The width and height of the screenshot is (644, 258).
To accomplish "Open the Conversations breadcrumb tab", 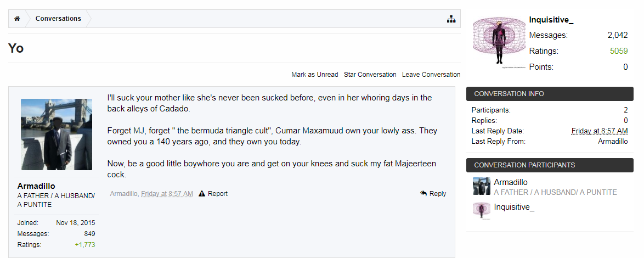I will pos(58,19).
